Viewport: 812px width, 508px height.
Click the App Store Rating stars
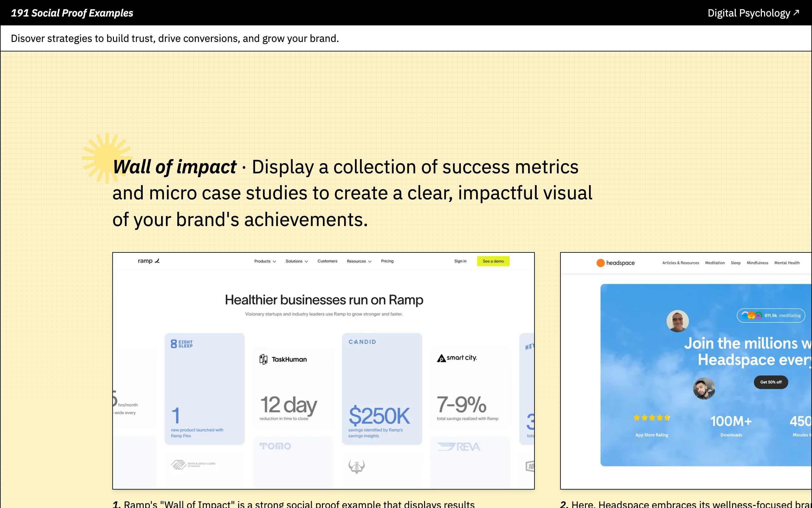coord(652,418)
